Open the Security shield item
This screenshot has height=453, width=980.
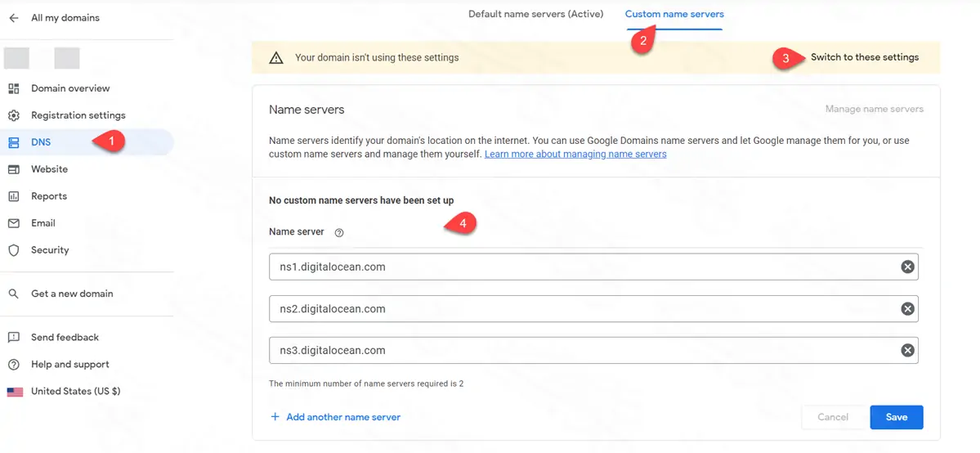point(49,250)
